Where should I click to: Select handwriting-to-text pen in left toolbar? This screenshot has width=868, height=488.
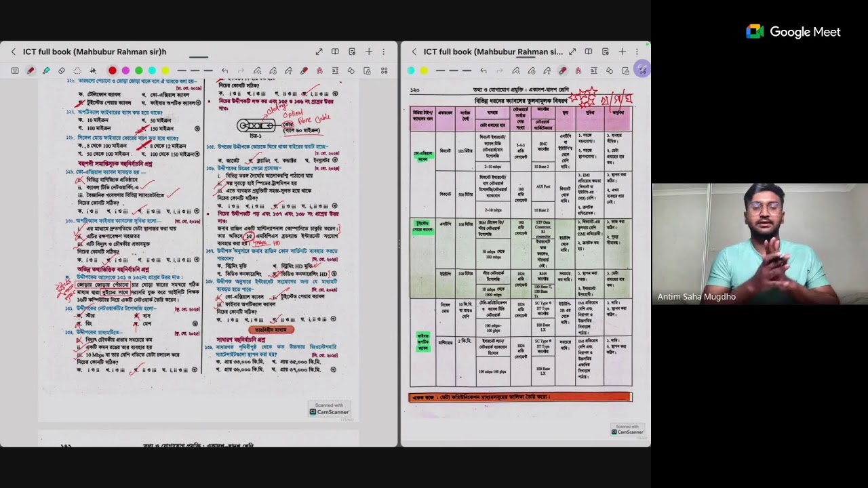[288, 70]
